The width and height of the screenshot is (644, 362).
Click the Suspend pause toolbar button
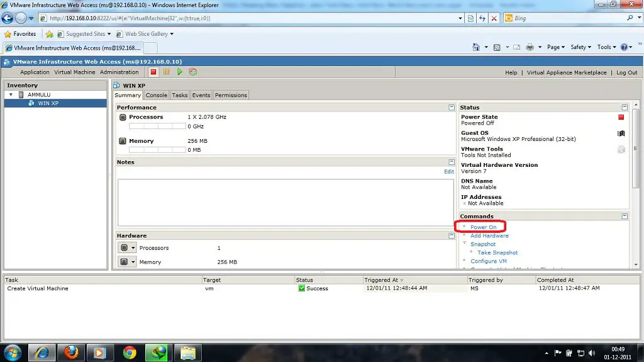click(x=166, y=72)
